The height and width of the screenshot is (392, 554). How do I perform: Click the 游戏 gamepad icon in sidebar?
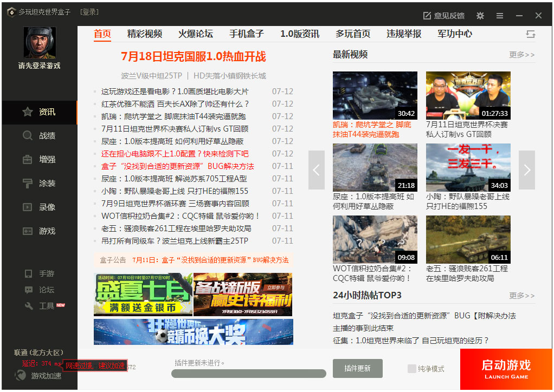[28, 231]
